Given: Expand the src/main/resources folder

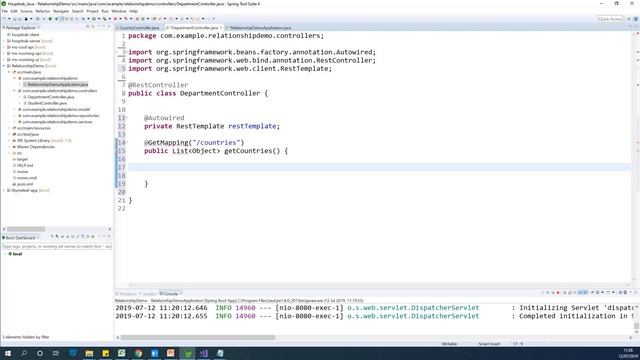Looking at the screenshot, I should click(x=9, y=128).
